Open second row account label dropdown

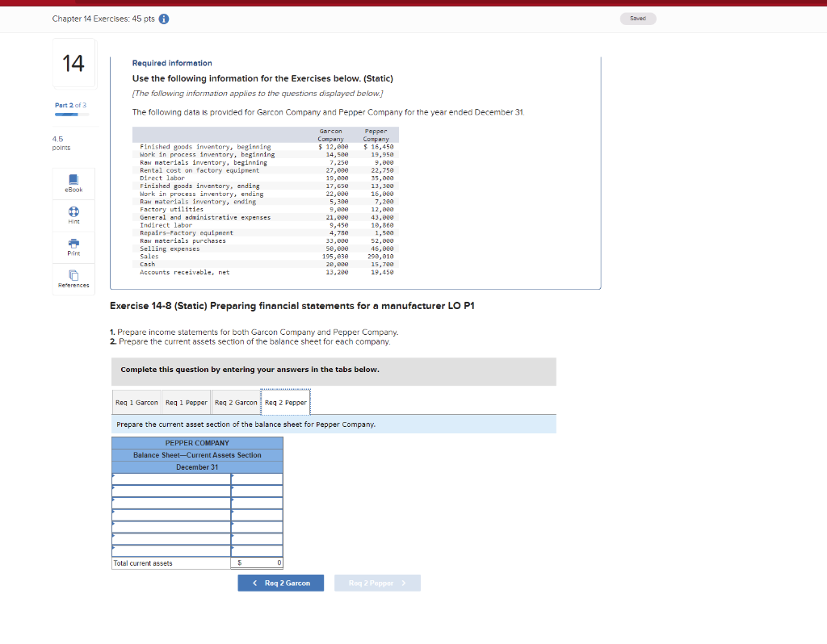[x=171, y=491]
